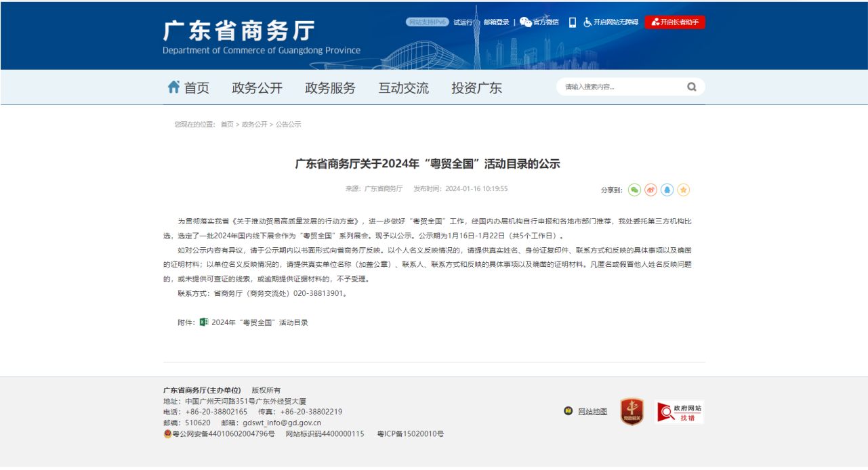
Task: Click the home icon beside 首页
Action: pos(174,87)
